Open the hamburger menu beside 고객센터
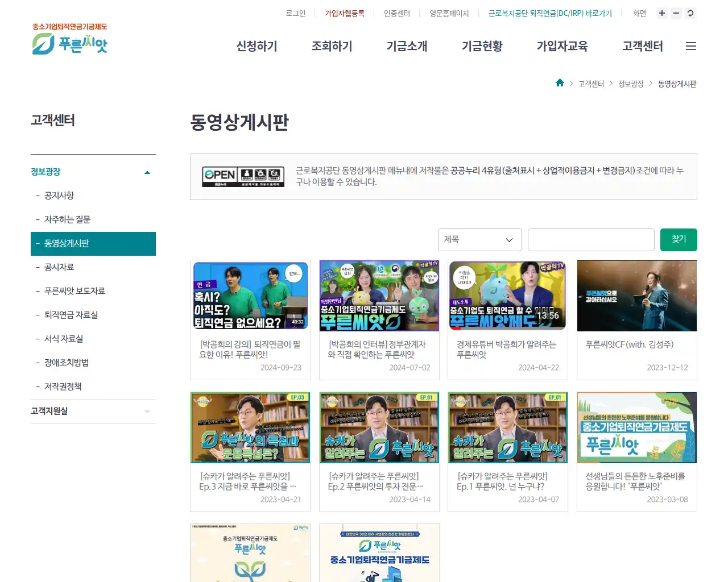 (x=691, y=46)
